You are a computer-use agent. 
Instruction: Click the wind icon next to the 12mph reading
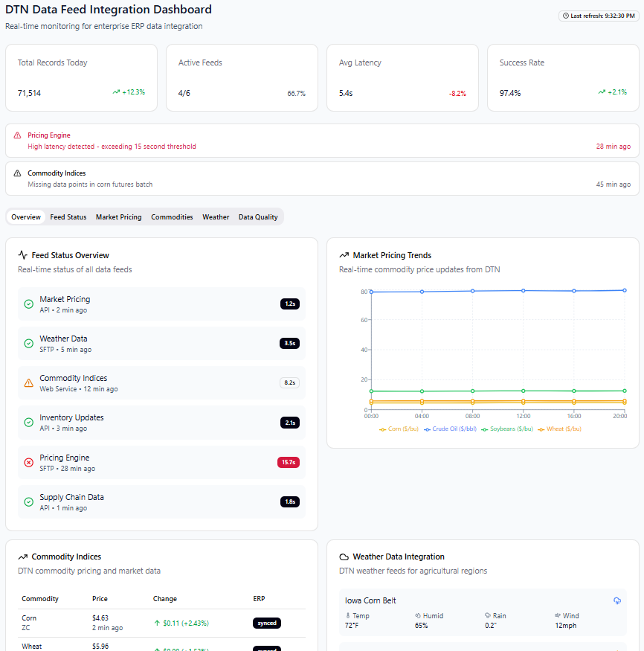point(556,615)
